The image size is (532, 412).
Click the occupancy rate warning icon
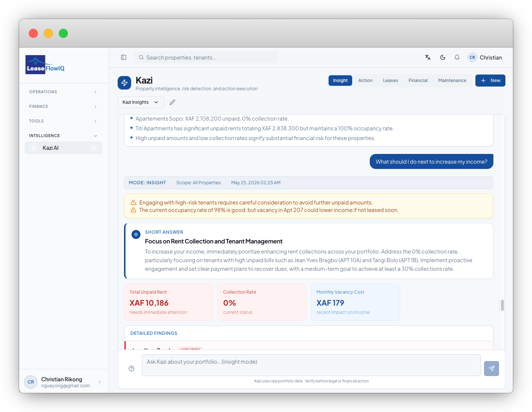[133, 210]
